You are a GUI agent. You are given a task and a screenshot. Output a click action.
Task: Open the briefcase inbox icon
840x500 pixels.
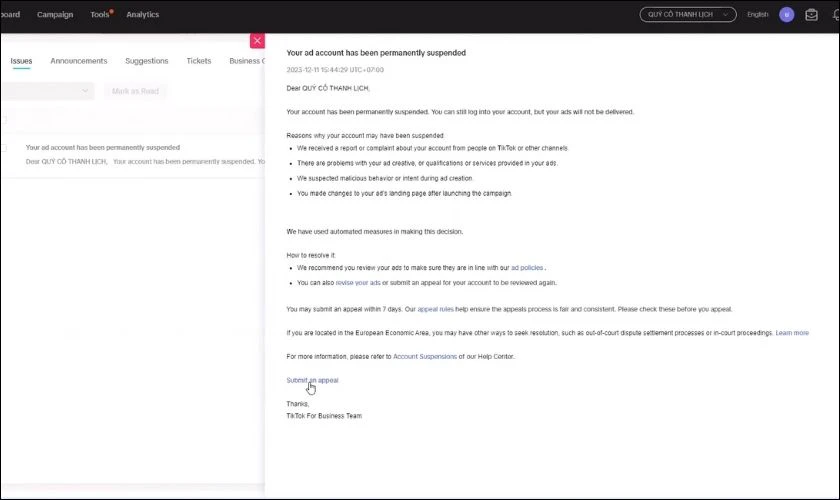[811, 14]
